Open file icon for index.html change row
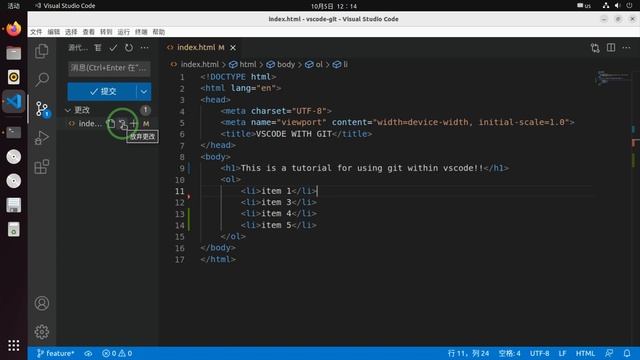The width and height of the screenshot is (640, 360). click(x=111, y=123)
